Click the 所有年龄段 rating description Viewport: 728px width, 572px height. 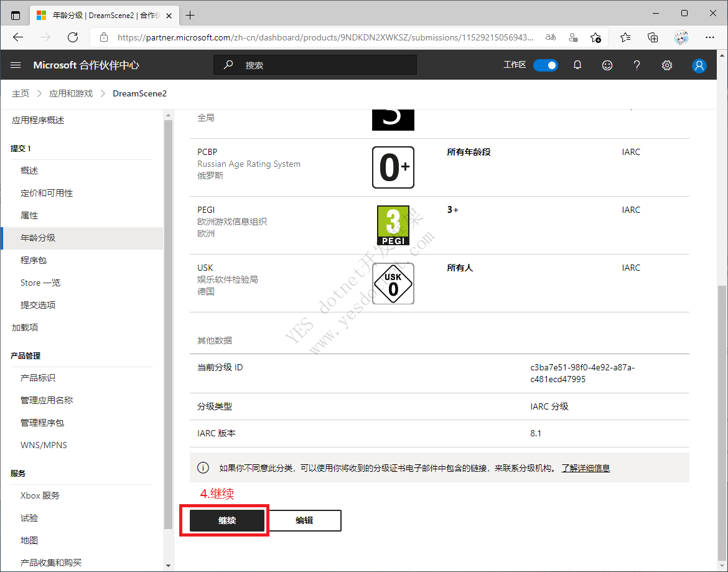pos(469,152)
